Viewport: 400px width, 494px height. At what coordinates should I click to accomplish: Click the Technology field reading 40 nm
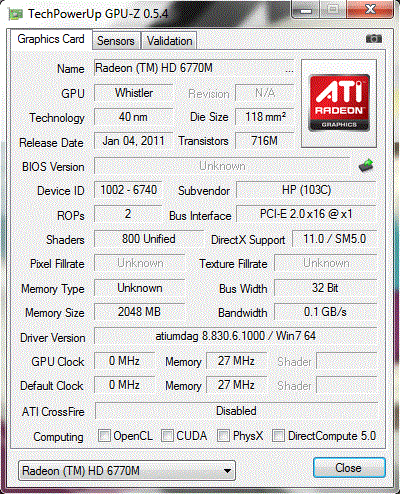click(x=134, y=117)
